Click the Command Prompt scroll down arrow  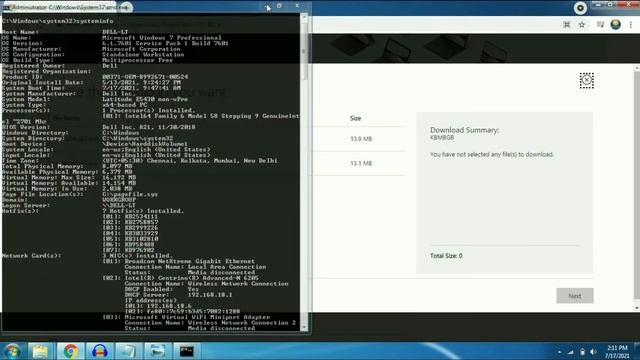[x=304, y=327]
